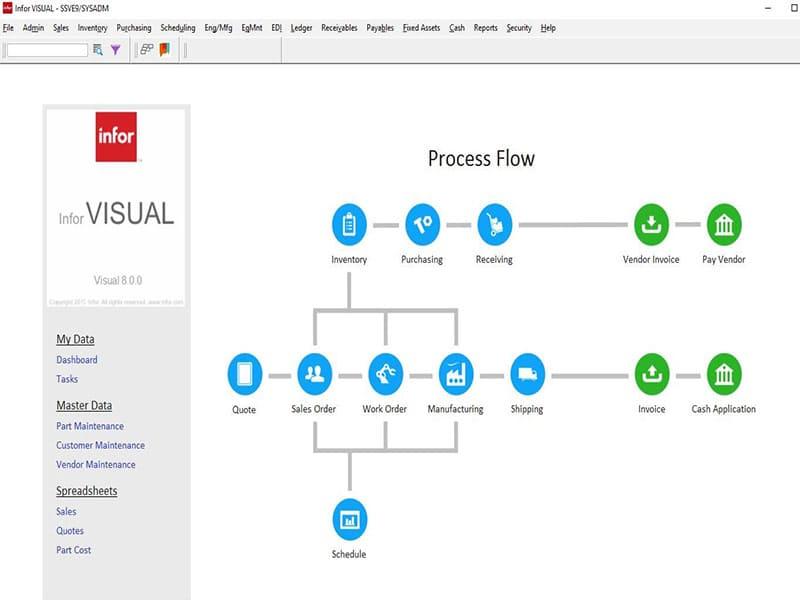Screen dimensions: 800x600
Task: Open the Quote process icon
Action: [x=244, y=374]
